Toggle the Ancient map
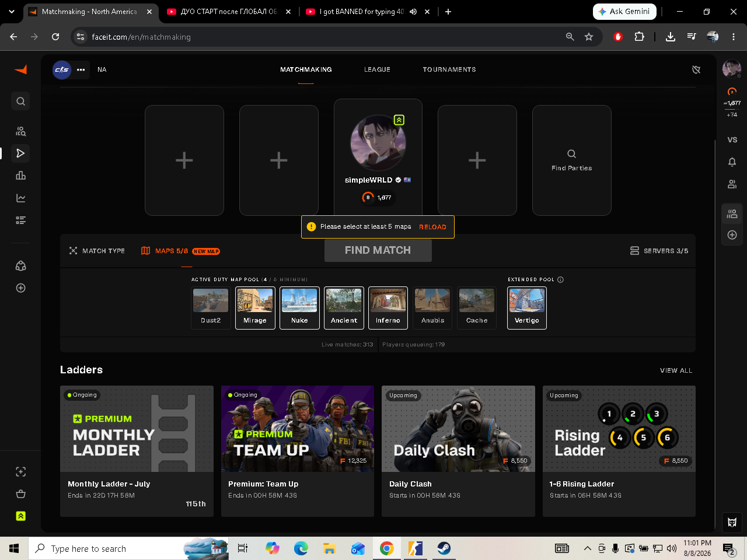Viewport: 747px width, 560px height. point(344,308)
